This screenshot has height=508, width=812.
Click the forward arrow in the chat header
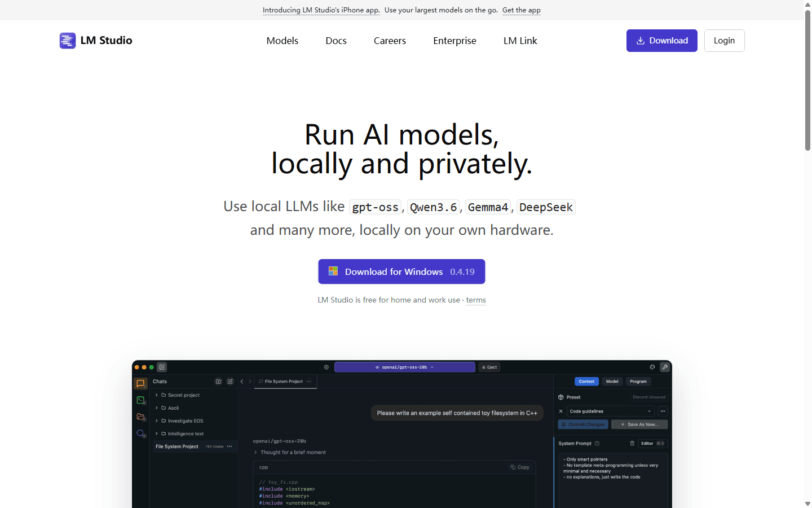click(x=250, y=382)
